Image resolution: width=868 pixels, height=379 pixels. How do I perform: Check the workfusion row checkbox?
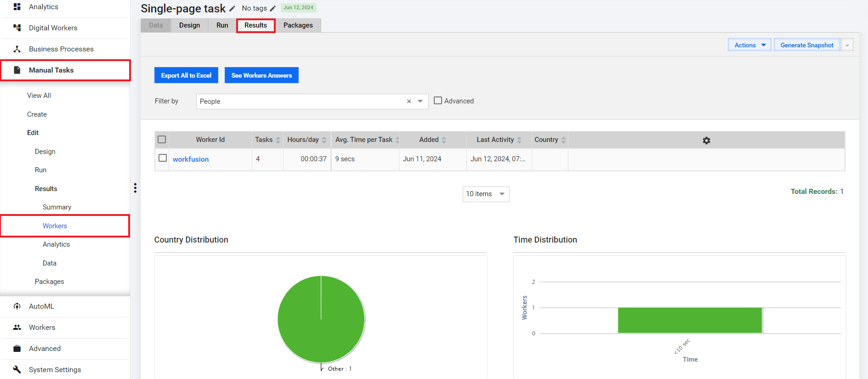[x=162, y=158]
